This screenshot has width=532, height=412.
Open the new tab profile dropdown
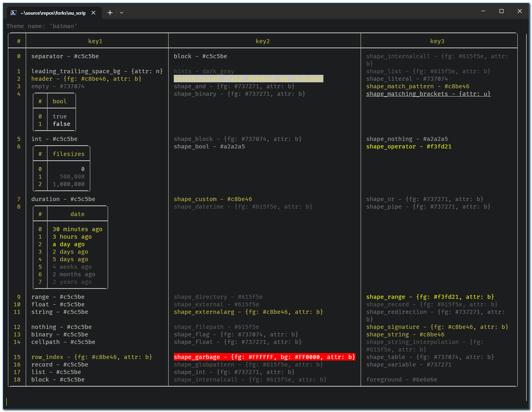[122, 13]
